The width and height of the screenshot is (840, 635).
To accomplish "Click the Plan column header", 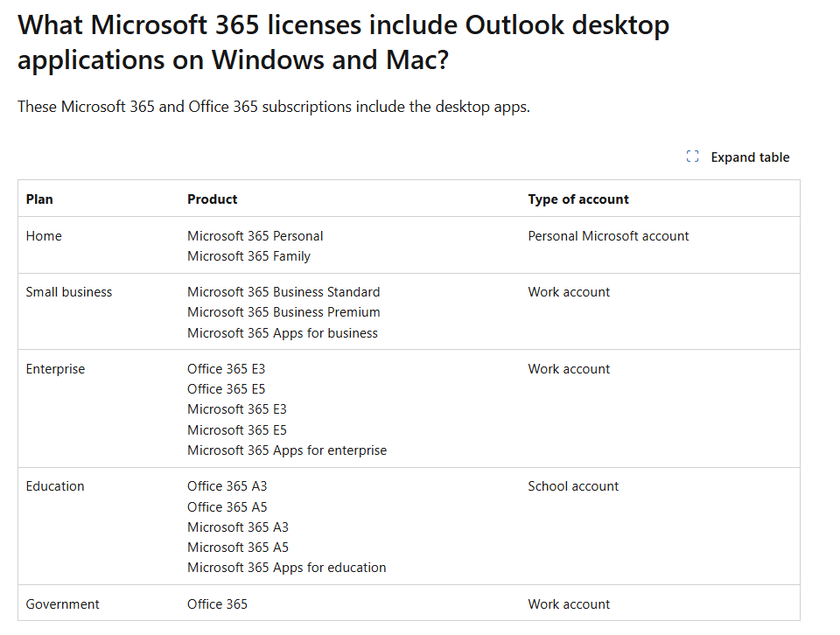I will (39, 199).
